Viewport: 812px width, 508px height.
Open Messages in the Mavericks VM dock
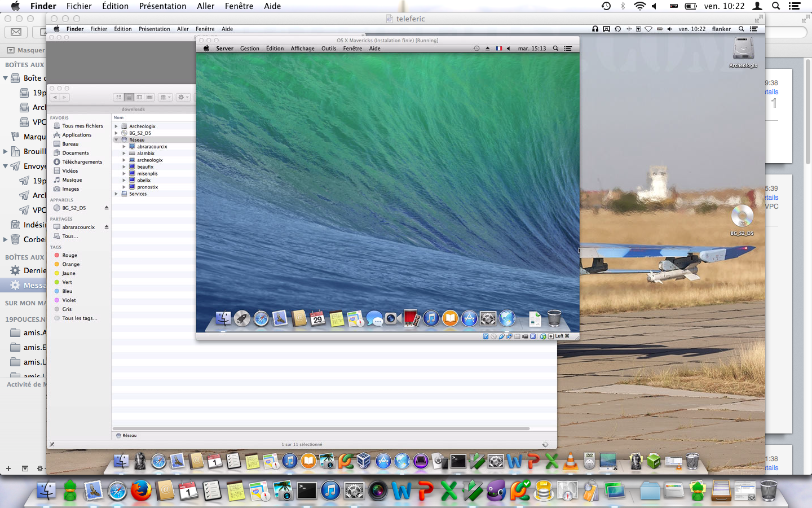[374, 319]
